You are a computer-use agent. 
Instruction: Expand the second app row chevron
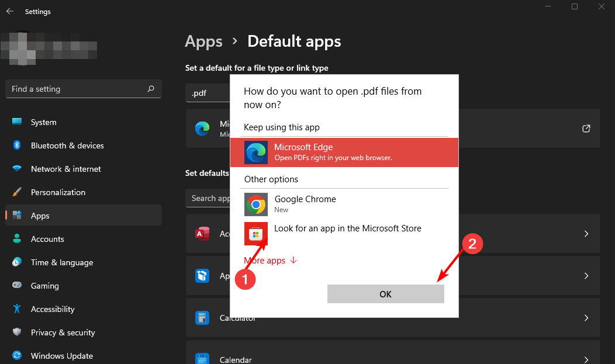[x=586, y=276]
